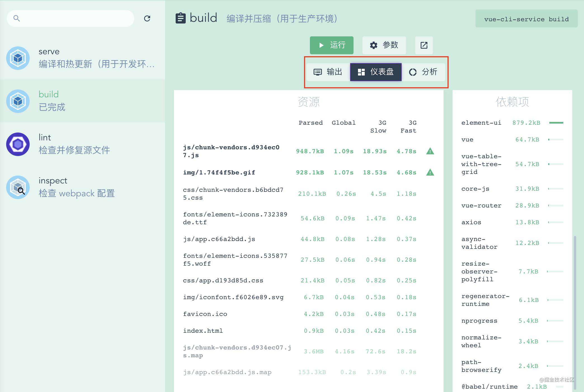
Task: Focus the task search input field
Action: tap(70, 18)
